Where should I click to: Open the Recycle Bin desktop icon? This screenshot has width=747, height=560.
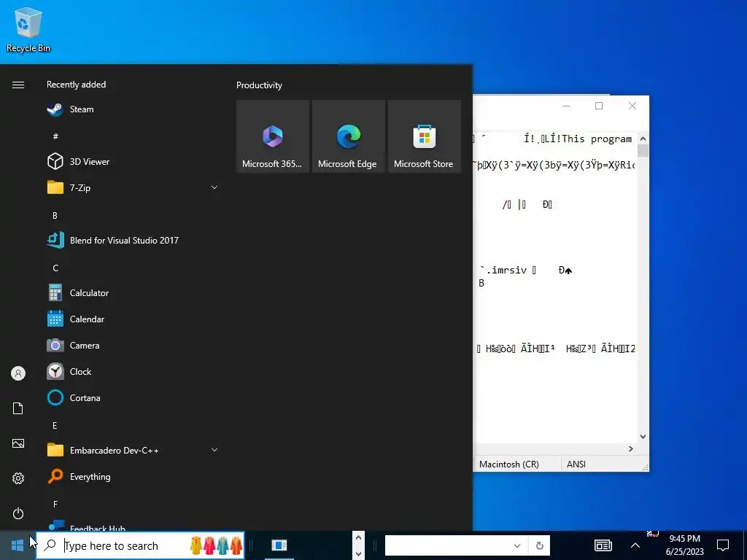pyautogui.click(x=28, y=29)
